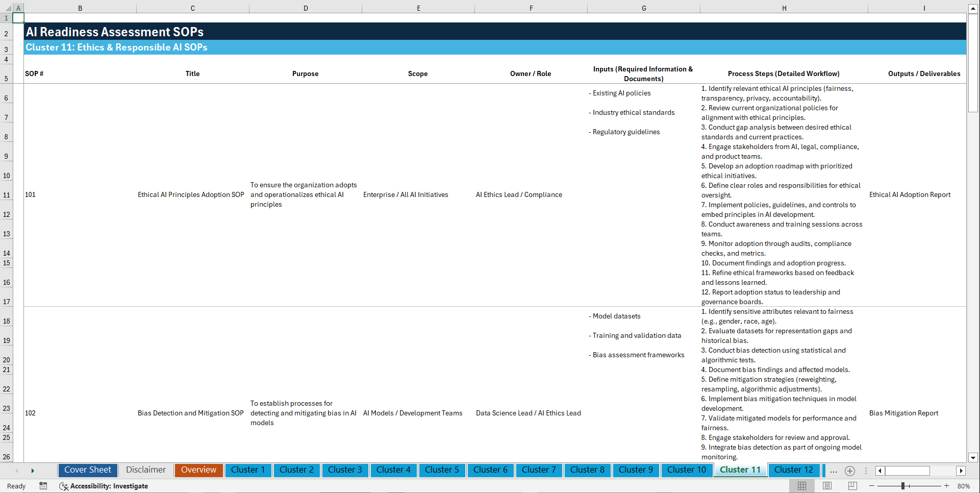Screen dimensions: 980x493
Task: Switch to the Cluster 12 tab
Action: point(794,470)
